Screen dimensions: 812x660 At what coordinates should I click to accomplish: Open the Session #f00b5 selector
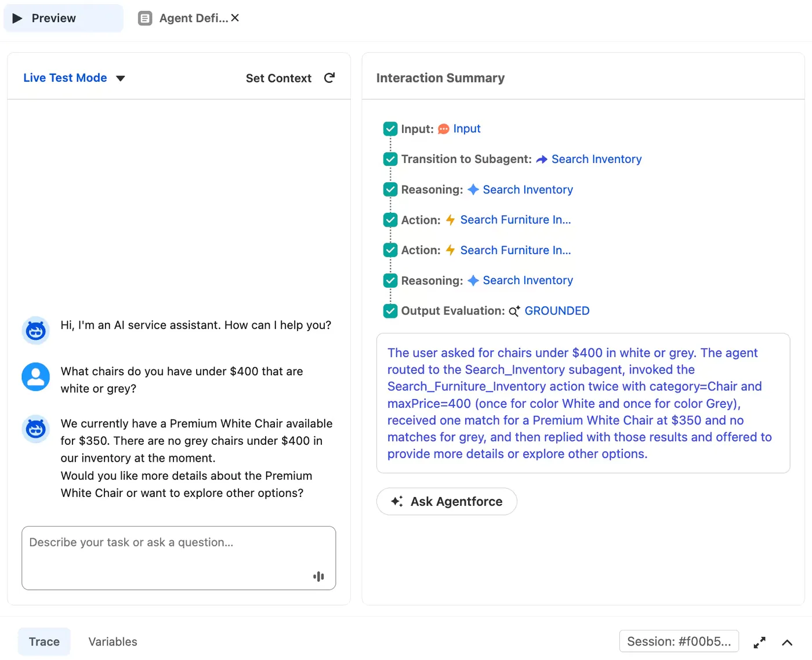point(679,641)
